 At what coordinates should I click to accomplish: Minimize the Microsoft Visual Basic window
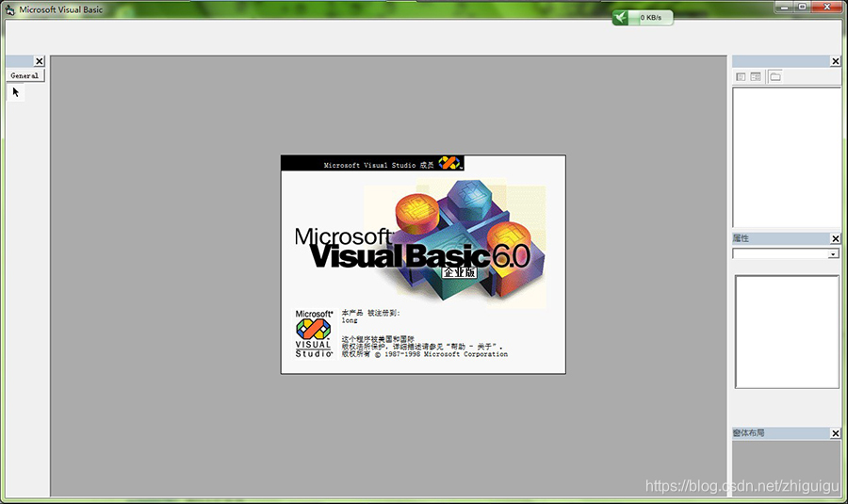coord(785,7)
